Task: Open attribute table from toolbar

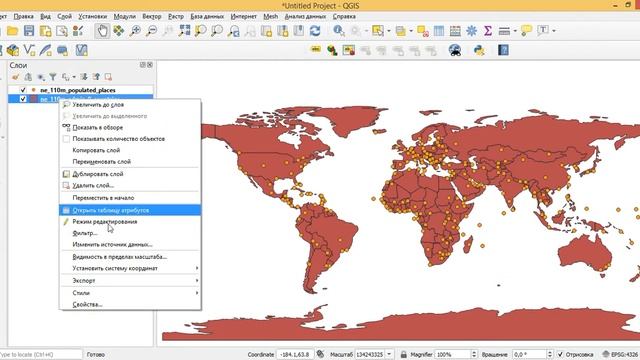Action: 439,31
